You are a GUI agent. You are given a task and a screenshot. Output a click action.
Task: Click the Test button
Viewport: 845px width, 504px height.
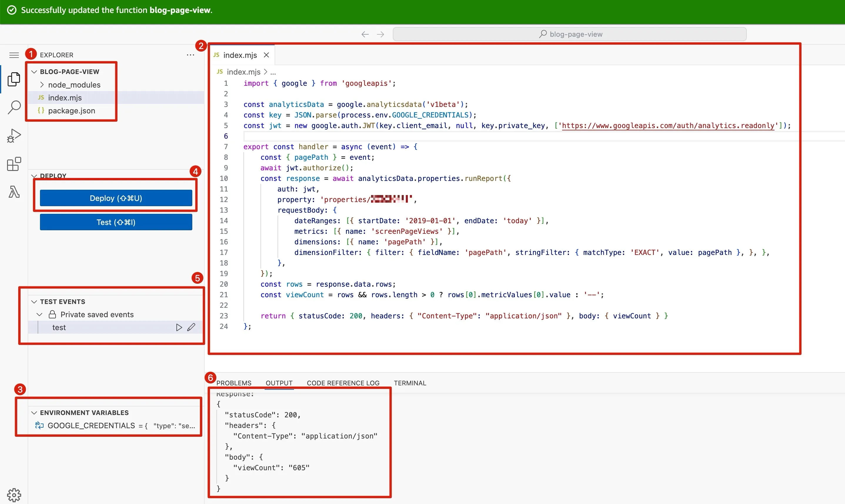(116, 222)
